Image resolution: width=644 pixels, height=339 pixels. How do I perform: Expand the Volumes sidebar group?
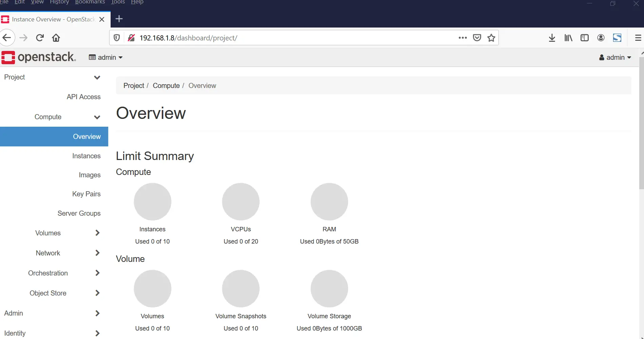[54, 233]
